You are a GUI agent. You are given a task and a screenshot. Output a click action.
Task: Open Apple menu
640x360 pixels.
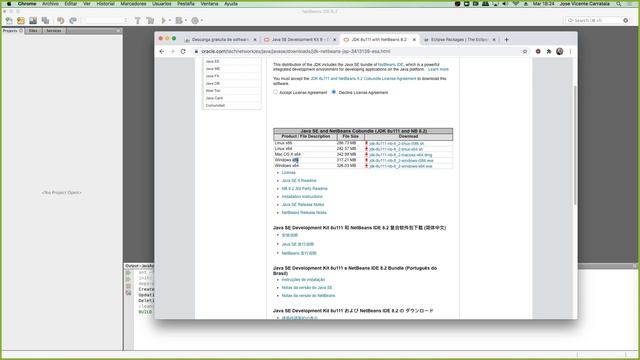9,4
